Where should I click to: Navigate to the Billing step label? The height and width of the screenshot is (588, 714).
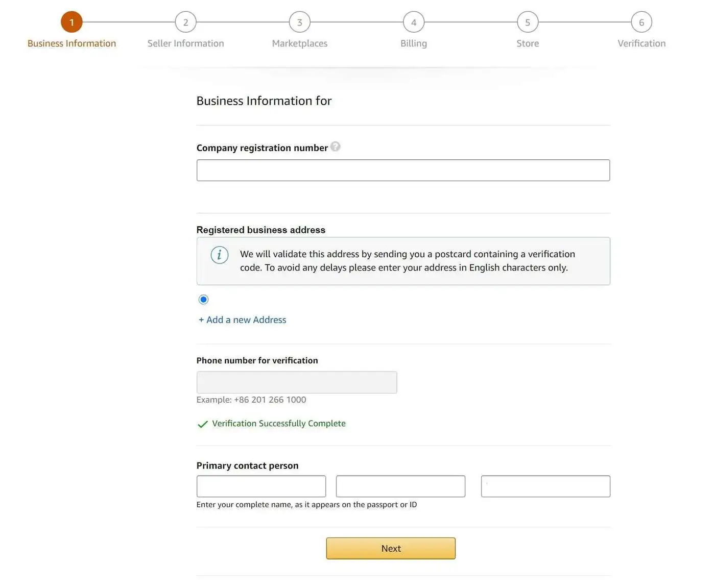coord(413,43)
